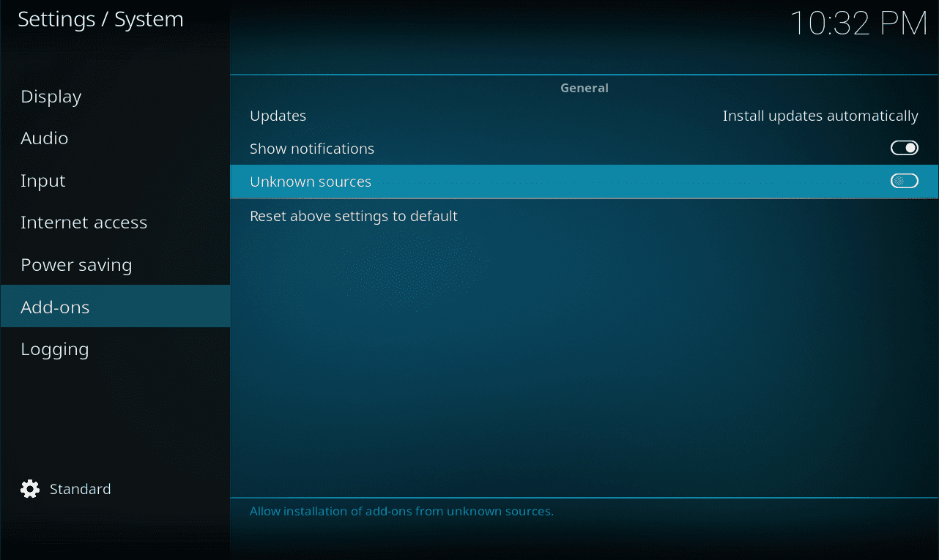The width and height of the screenshot is (939, 560).
Task: Open the Internet access category
Action: click(x=84, y=223)
